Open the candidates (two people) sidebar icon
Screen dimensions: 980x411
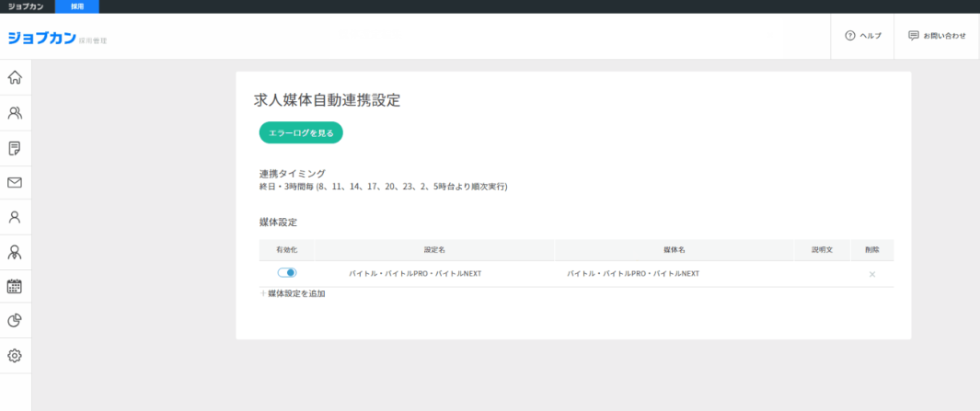(15, 113)
